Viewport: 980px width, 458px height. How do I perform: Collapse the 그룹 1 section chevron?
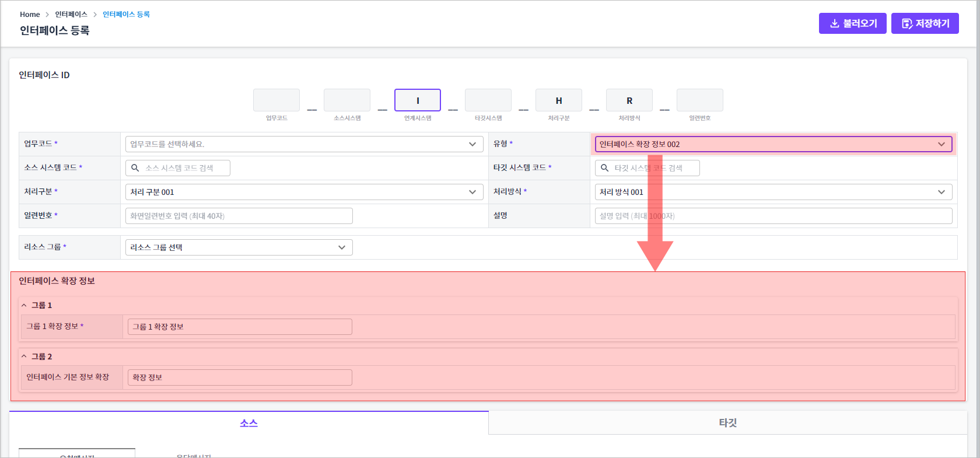24,305
